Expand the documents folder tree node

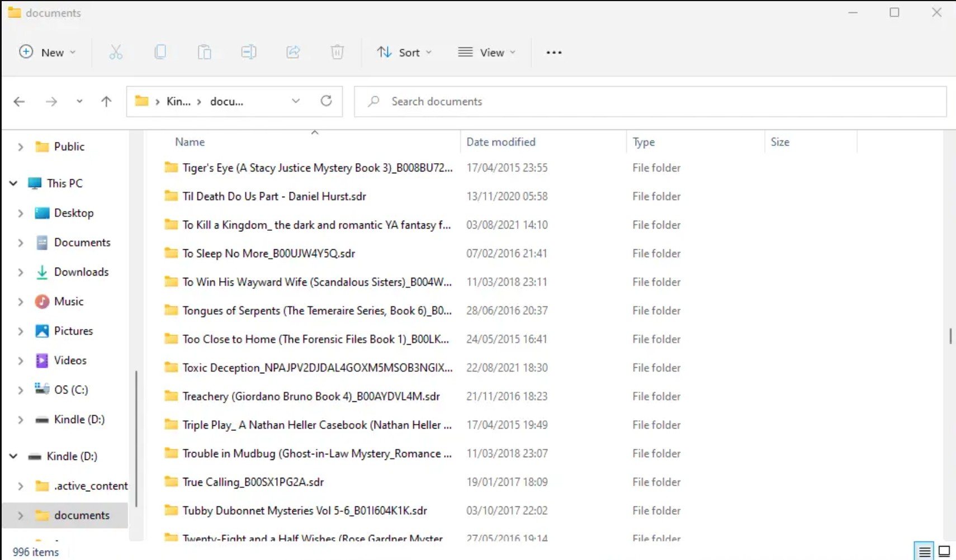coord(21,516)
